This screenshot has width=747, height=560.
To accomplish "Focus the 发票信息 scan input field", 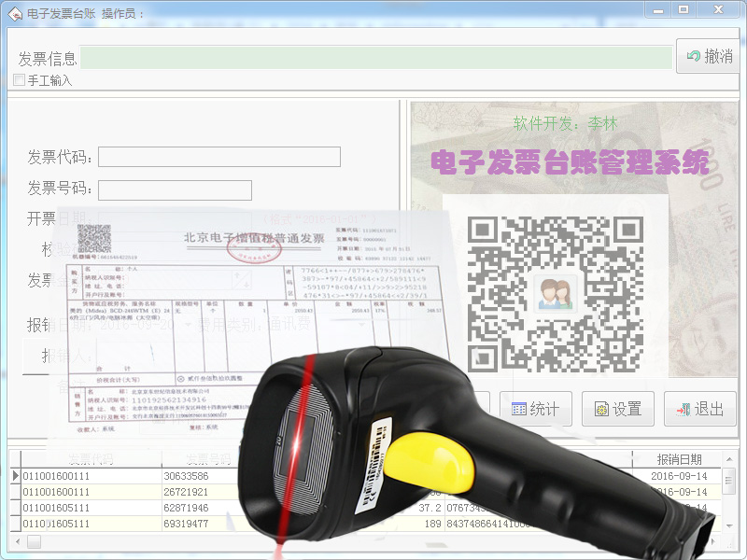I will coord(376,58).
